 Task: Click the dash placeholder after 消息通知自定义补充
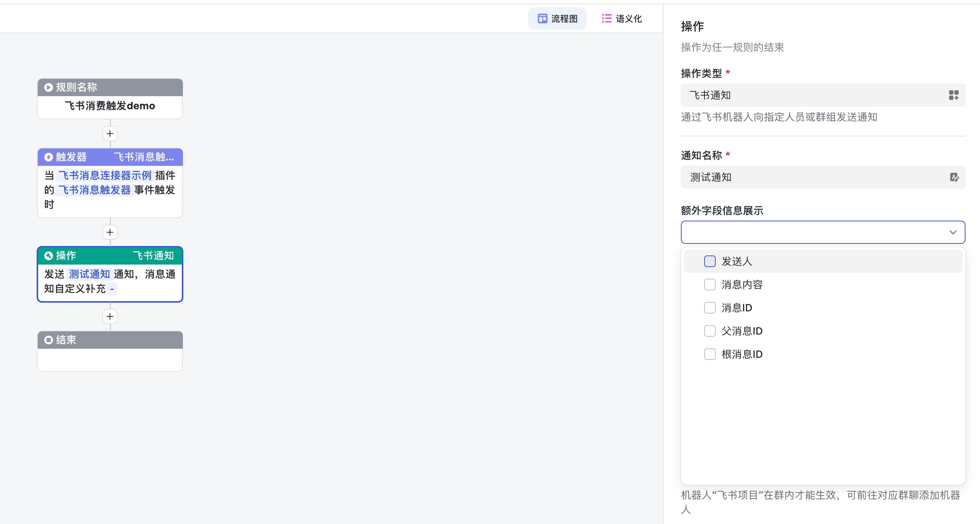(112, 288)
